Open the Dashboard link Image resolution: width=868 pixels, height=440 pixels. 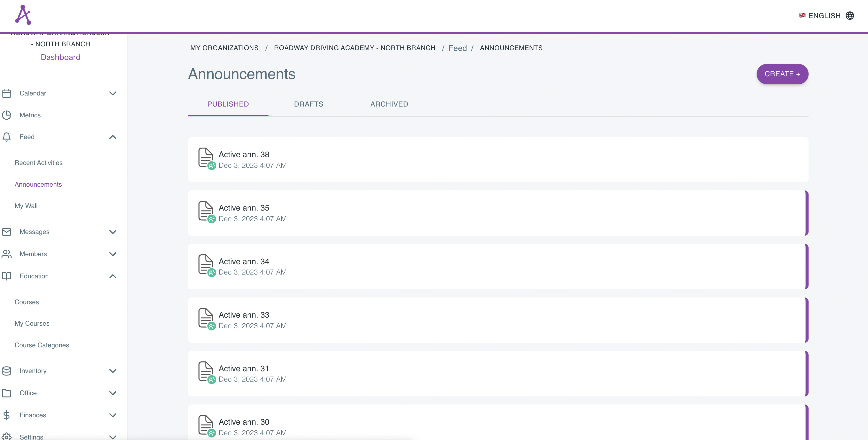click(61, 57)
